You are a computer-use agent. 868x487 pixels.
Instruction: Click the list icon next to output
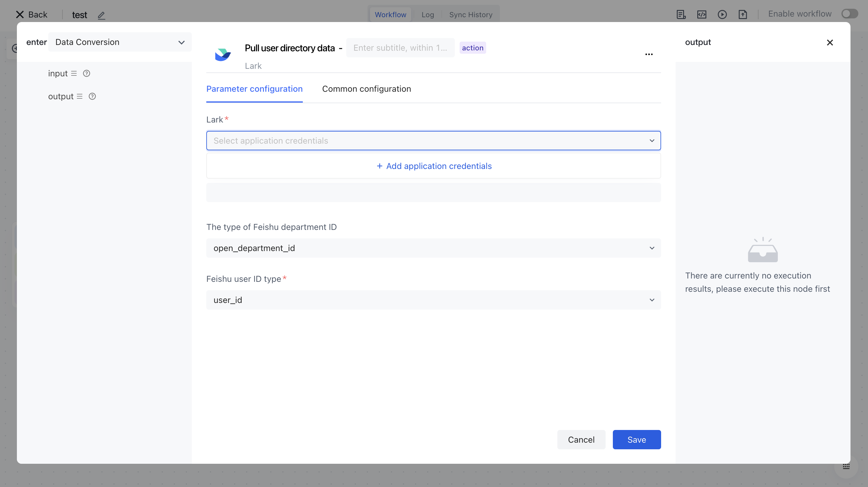point(80,96)
